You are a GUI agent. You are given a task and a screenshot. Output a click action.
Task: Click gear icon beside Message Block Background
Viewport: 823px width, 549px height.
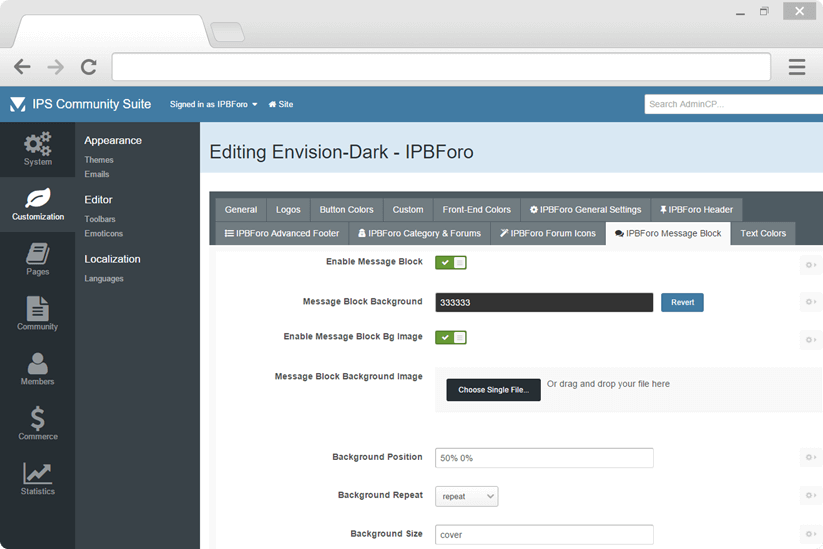[811, 302]
